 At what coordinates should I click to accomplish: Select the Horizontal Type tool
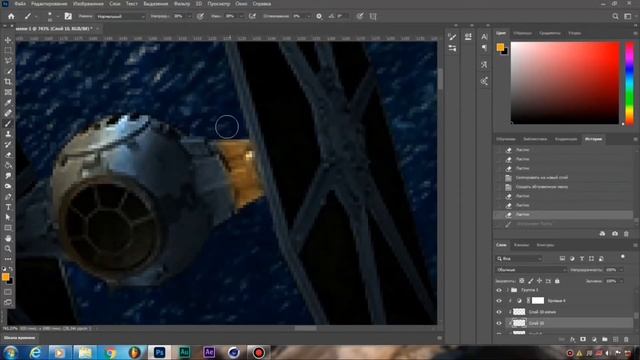[x=8, y=207]
